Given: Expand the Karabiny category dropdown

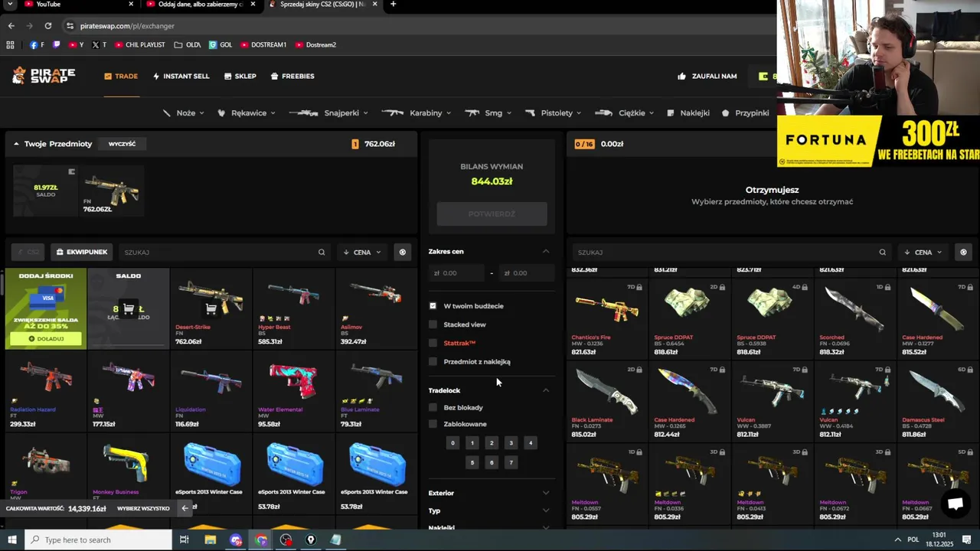Looking at the screenshot, I should [416, 112].
